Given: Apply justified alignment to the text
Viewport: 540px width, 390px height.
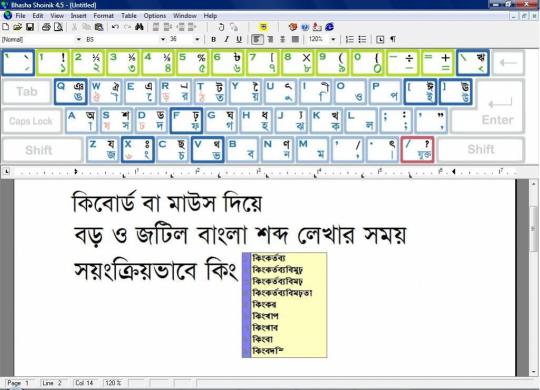Looking at the screenshot, I should pyautogui.click(x=295, y=39).
